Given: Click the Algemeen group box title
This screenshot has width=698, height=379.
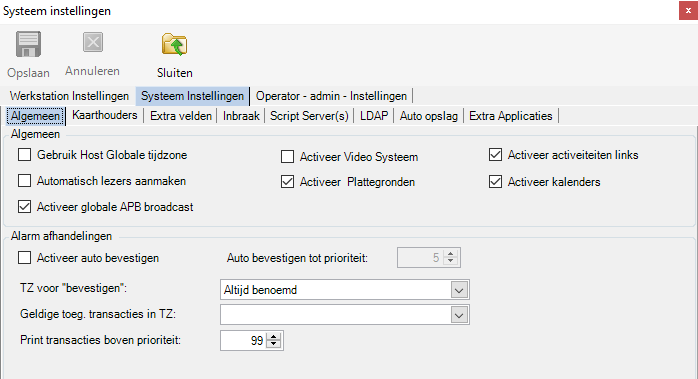Looking at the screenshot, I should (35, 134).
